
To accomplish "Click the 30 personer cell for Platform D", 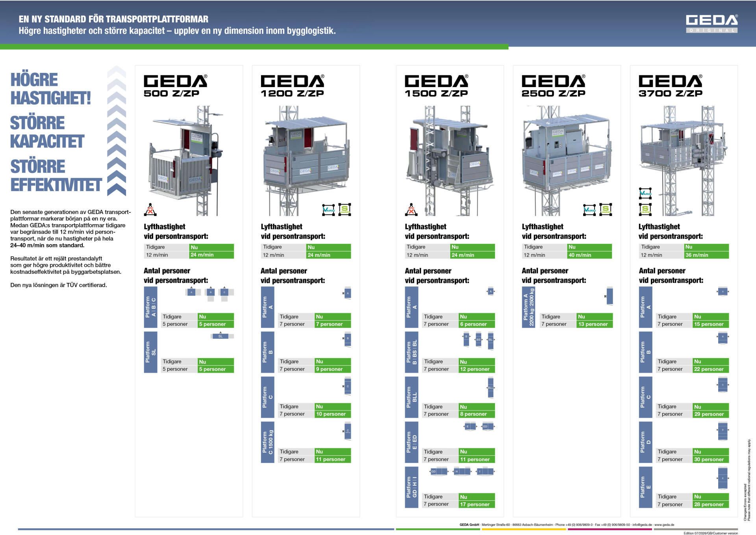I will (x=711, y=459).
